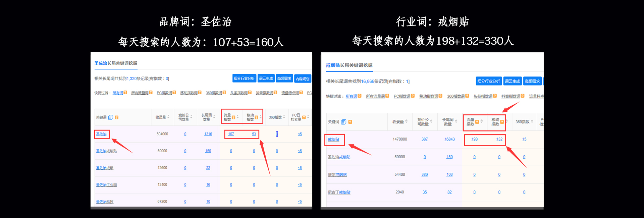Image resolution: width=644 pixels, height=218 pixels.
Task: Open 尼古丁戒烟贴 keyword link
Action: coord(339,193)
